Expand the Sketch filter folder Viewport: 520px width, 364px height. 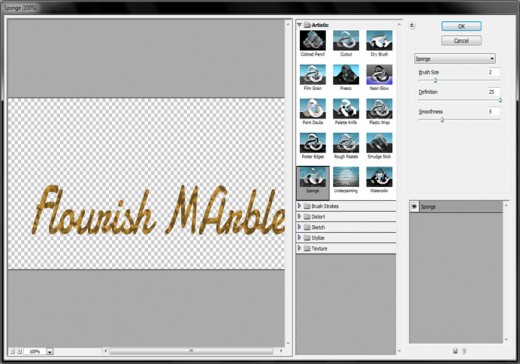coord(299,227)
